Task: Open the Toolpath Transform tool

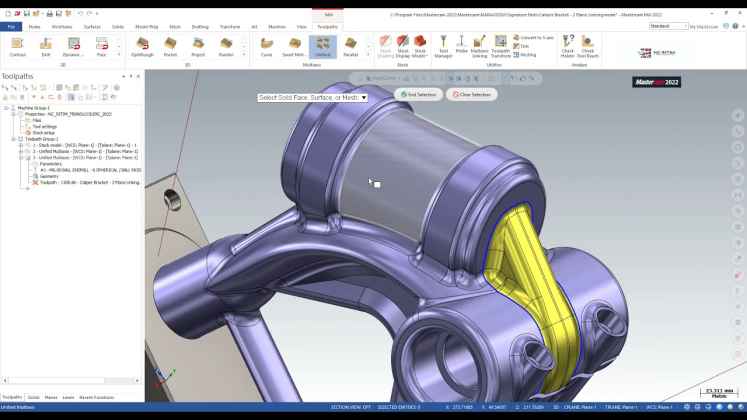Action: click(500, 46)
